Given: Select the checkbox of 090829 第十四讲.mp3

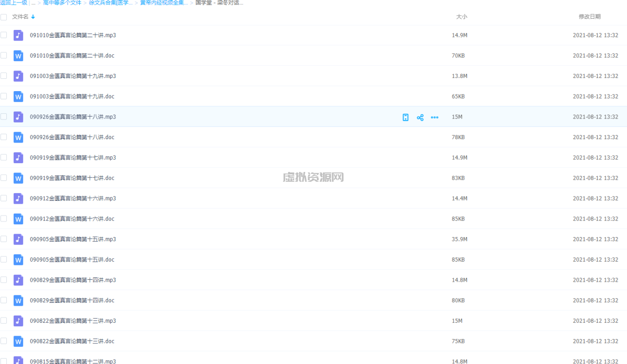Looking at the screenshot, I should 4,280.
